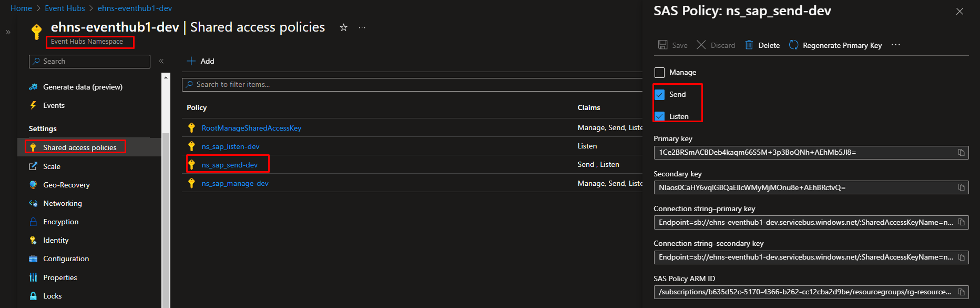
Task: Enable the Manage claim checkbox
Action: 660,72
